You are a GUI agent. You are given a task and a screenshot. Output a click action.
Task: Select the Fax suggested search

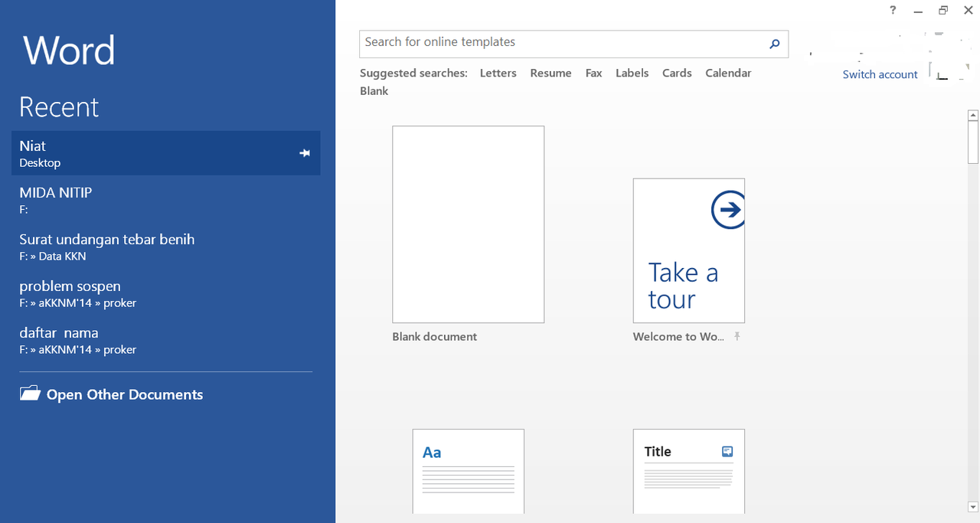coord(593,73)
